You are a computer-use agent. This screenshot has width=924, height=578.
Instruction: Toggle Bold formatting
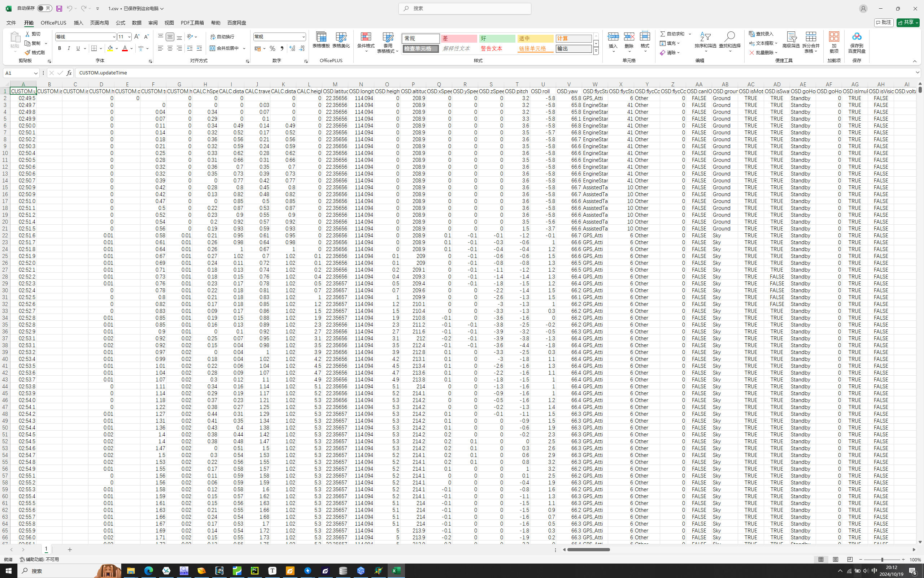60,48
